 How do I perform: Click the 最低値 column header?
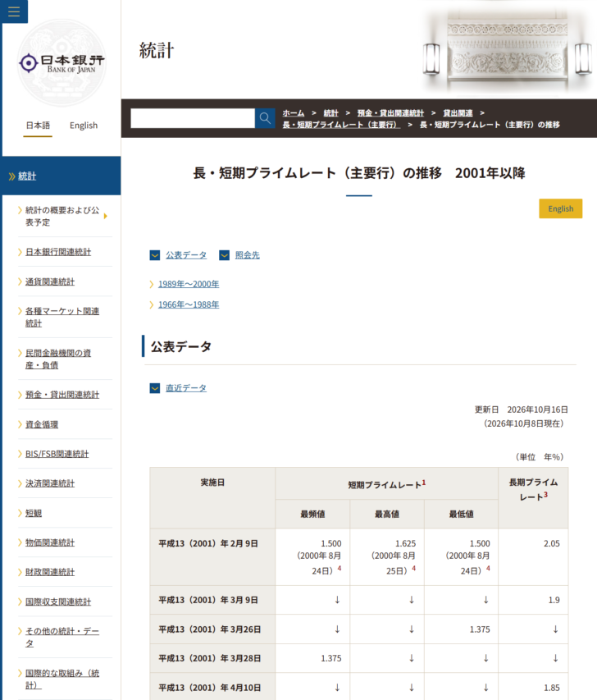461,515
